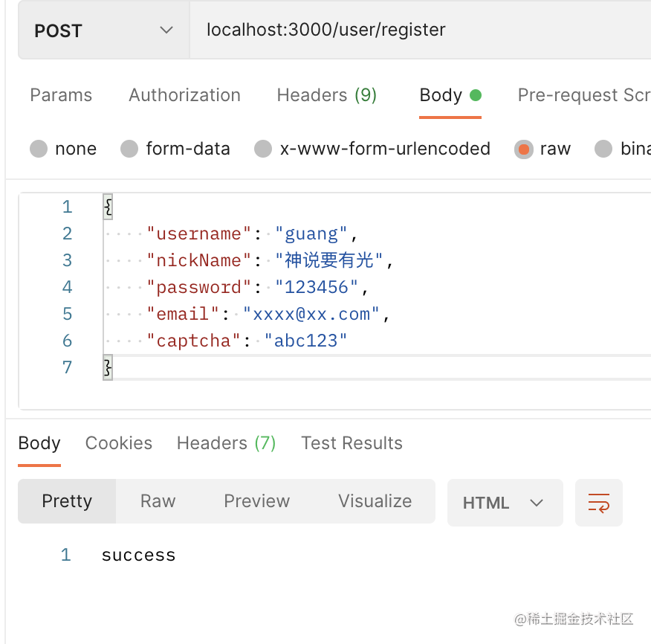Image resolution: width=651 pixels, height=644 pixels.
Task: Select the none body type radio
Action: 39,149
